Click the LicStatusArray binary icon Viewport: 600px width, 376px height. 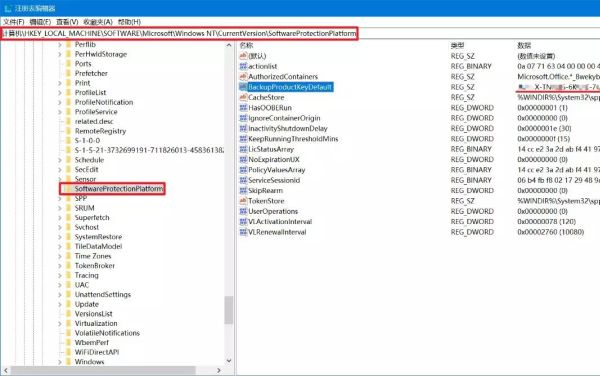[243, 149]
